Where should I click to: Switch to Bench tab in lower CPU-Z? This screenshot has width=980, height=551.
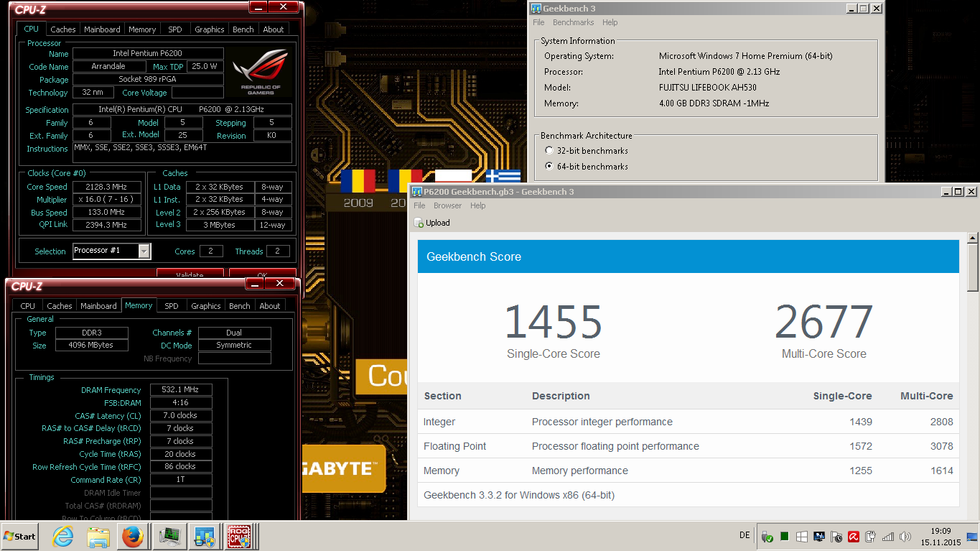pos(240,306)
